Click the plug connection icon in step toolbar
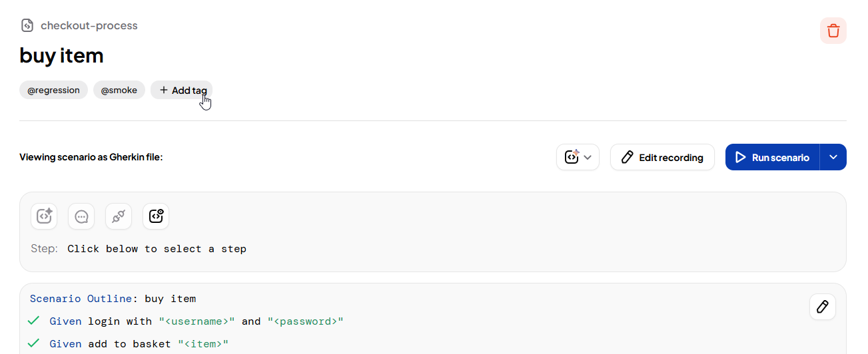 (119, 216)
